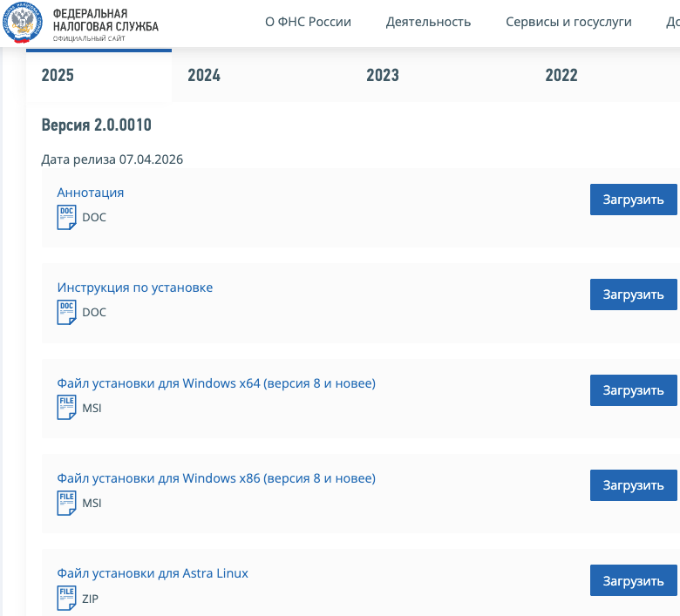This screenshot has height=616, width=680.
Task: Switch to the 2024 tab
Action: point(204,76)
